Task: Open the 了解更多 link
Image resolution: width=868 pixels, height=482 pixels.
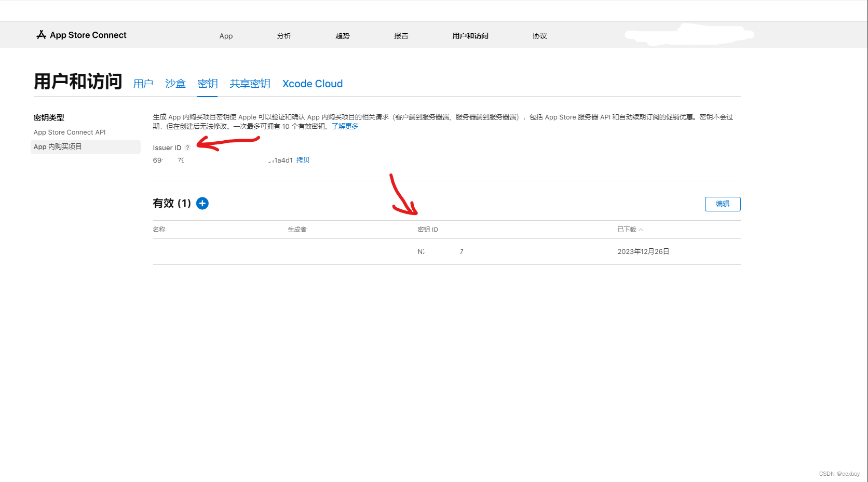Action: 345,126
